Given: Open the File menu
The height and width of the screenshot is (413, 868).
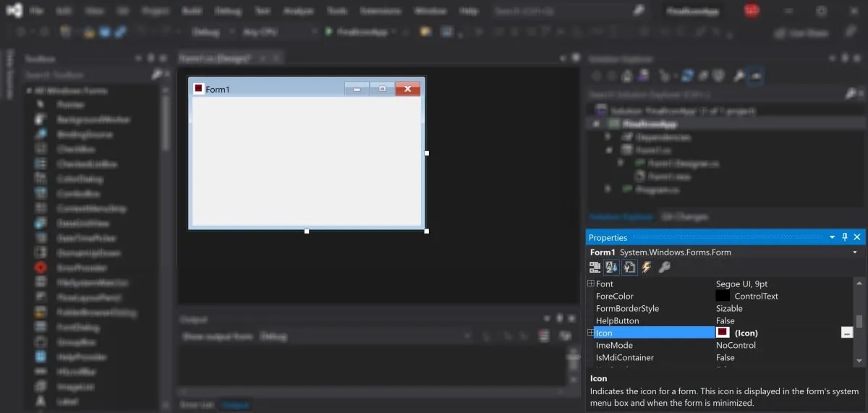Looking at the screenshot, I should [37, 12].
